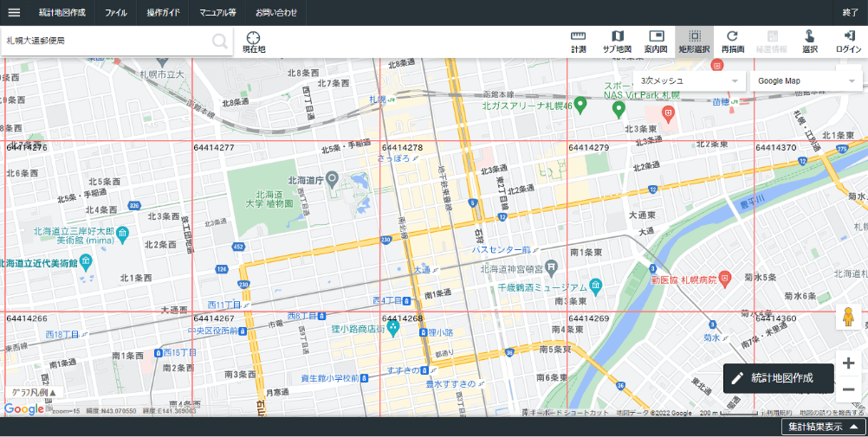This screenshot has height=437, width=868.
Task: Click the 狸小路商店街 shopping marker
Action: click(x=393, y=328)
